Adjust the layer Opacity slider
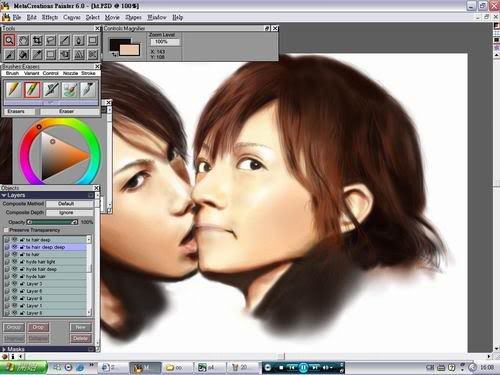The image size is (500, 375). (52, 222)
